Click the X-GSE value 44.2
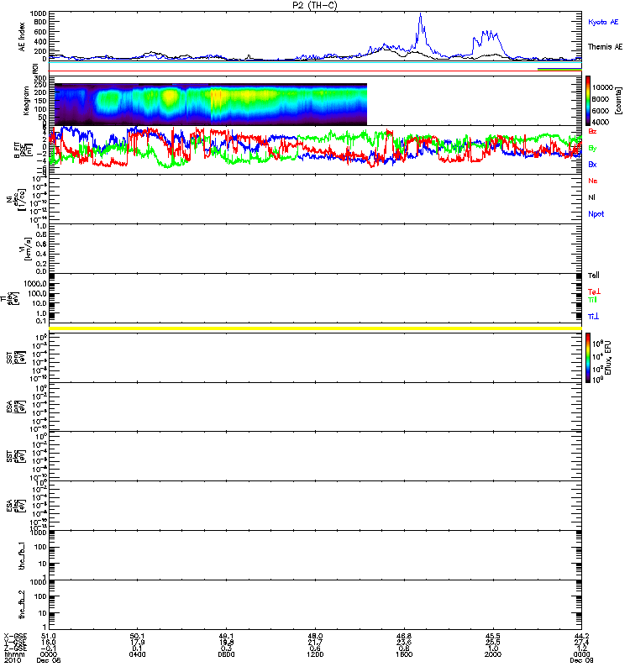 click(x=581, y=636)
